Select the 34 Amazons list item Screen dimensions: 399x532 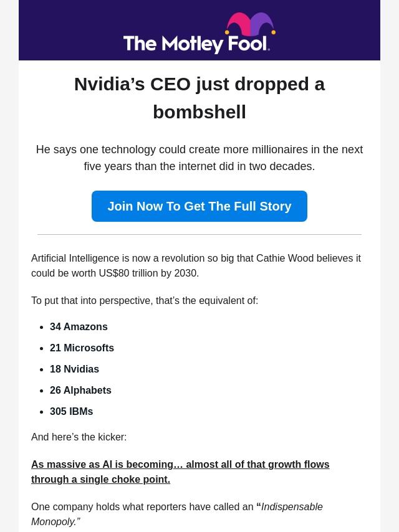coord(79,326)
